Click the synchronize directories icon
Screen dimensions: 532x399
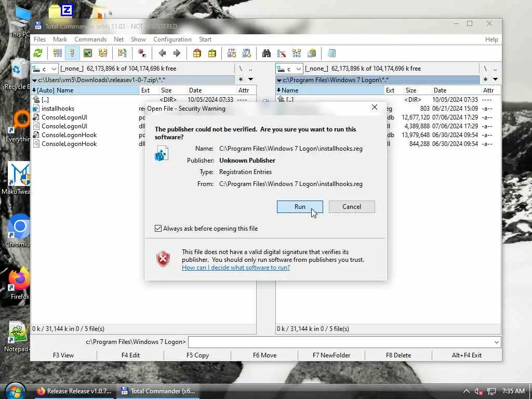(297, 53)
